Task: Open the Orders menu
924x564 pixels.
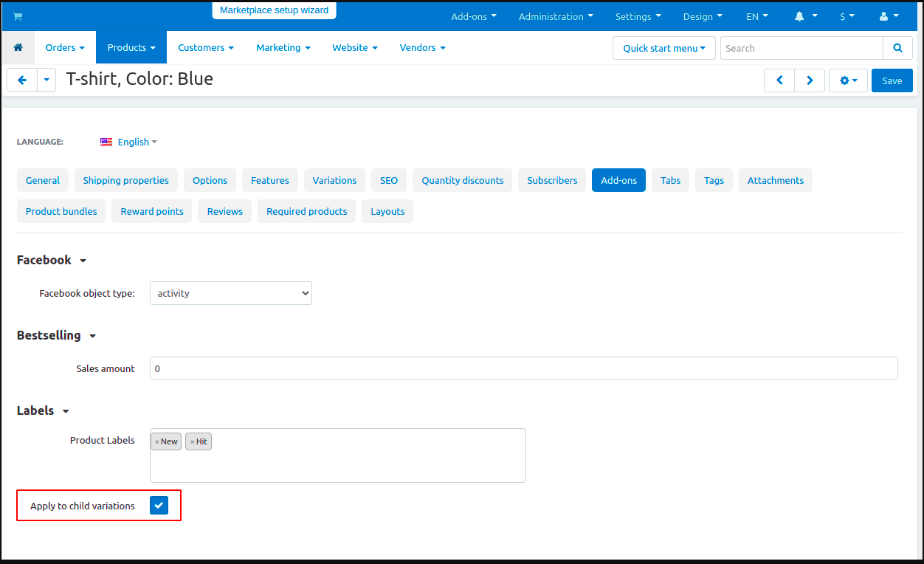Action: pyautogui.click(x=65, y=47)
